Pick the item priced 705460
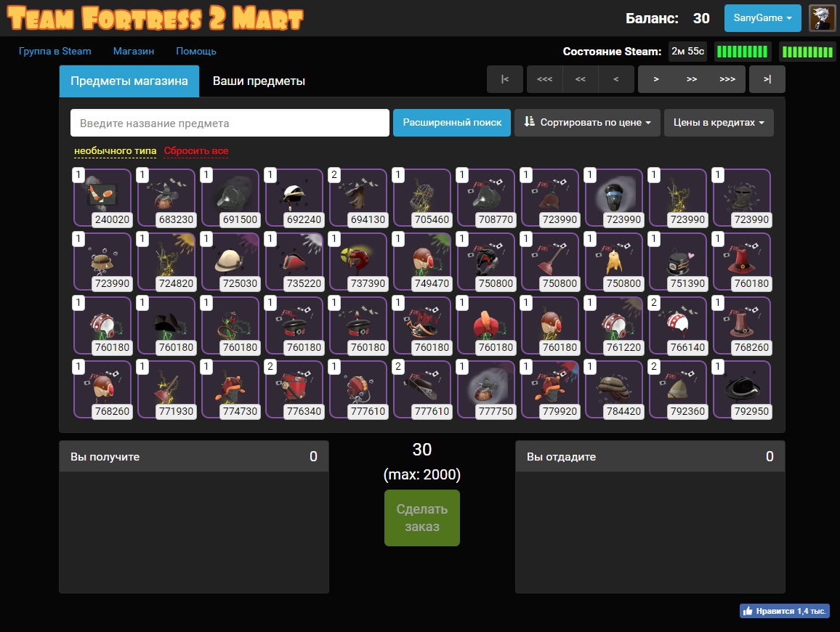 click(x=422, y=198)
